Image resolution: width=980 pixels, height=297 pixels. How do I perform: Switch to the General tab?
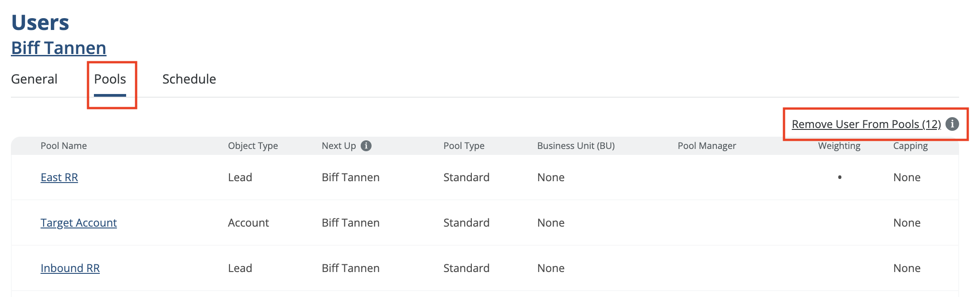click(x=34, y=79)
